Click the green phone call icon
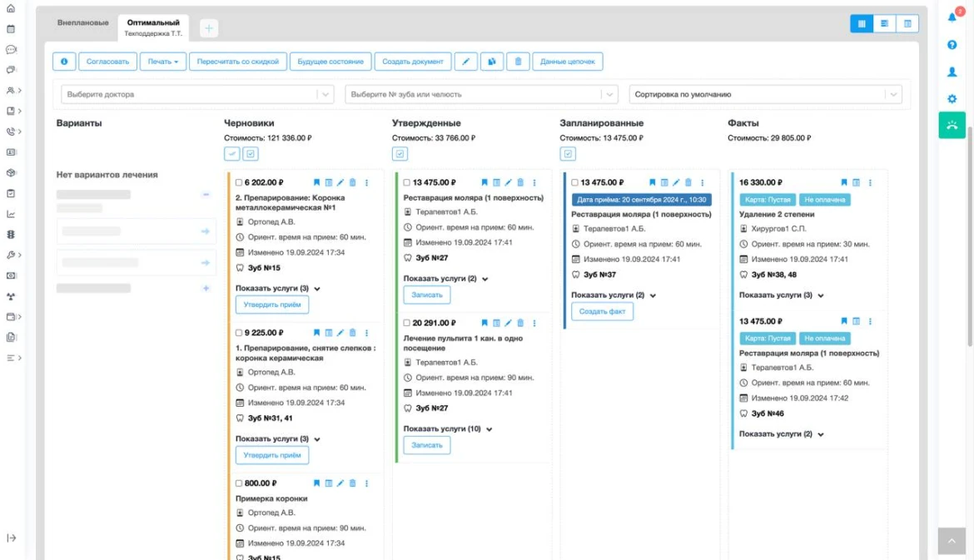Image resolution: width=974 pixels, height=560 pixels. point(952,125)
